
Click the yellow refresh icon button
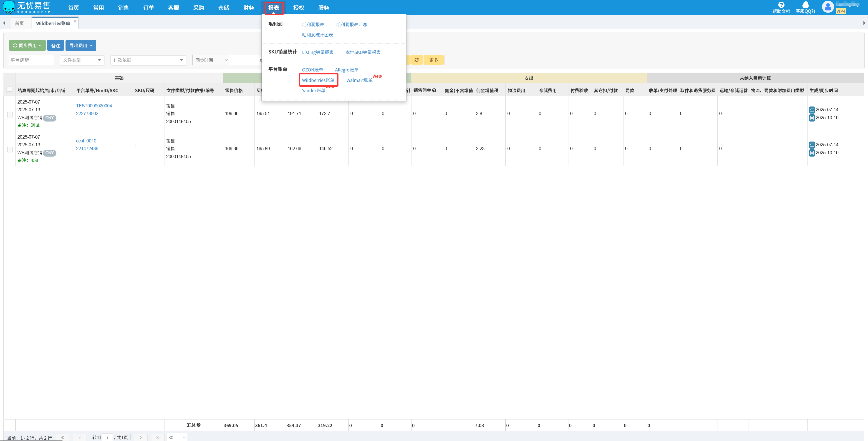pyautogui.click(x=416, y=60)
